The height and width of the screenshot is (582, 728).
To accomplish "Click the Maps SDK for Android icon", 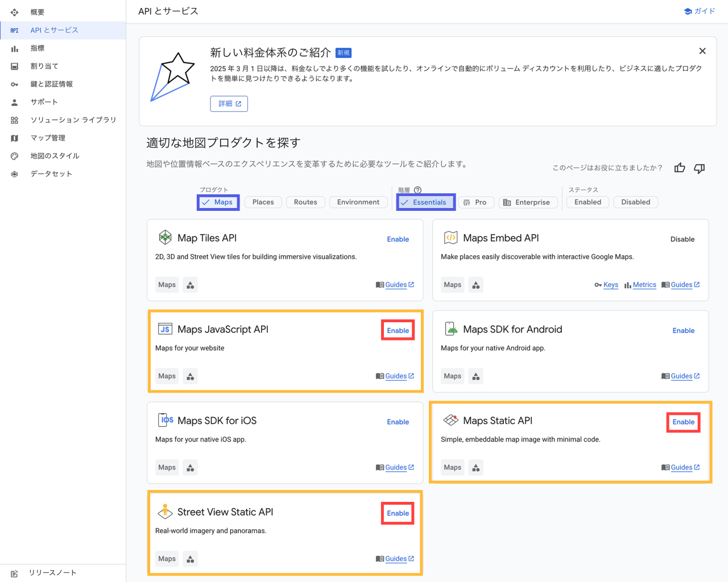I will [x=450, y=329].
